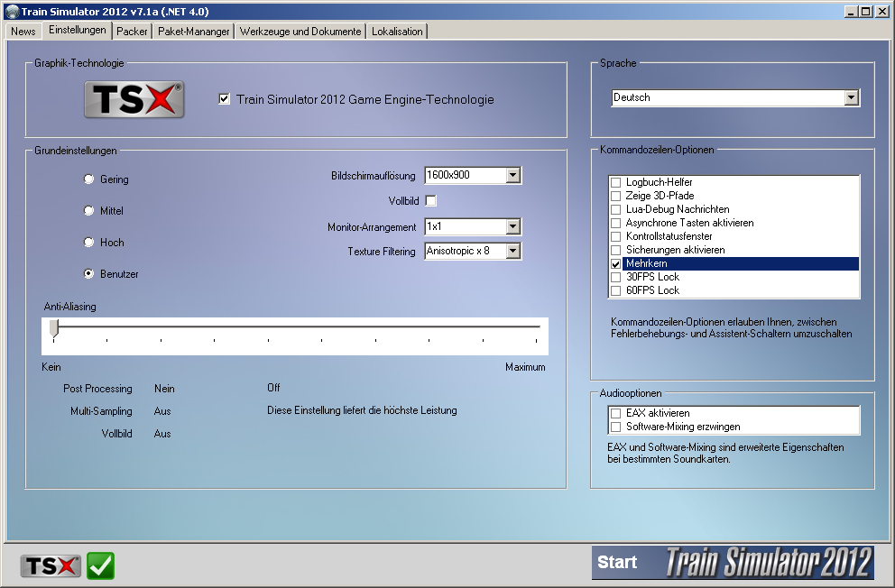Select the Gering quality preset
895x588 pixels.
[x=88, y=179]
